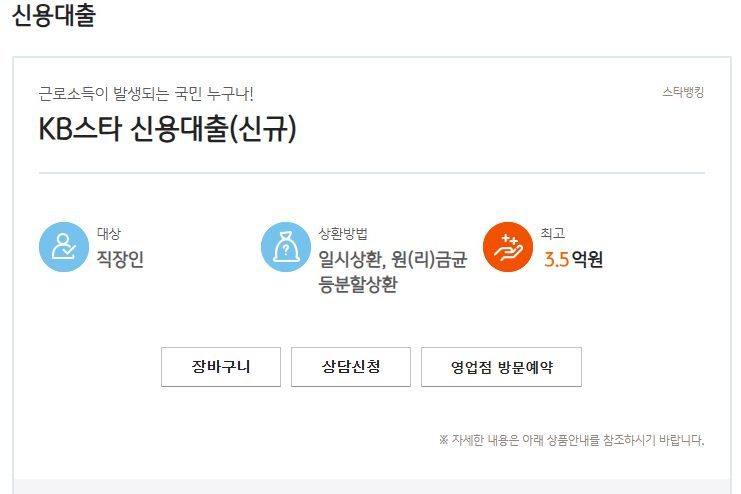Select the 직장인 target value
This screenshot has height=494, width=741.
[120, 261]
